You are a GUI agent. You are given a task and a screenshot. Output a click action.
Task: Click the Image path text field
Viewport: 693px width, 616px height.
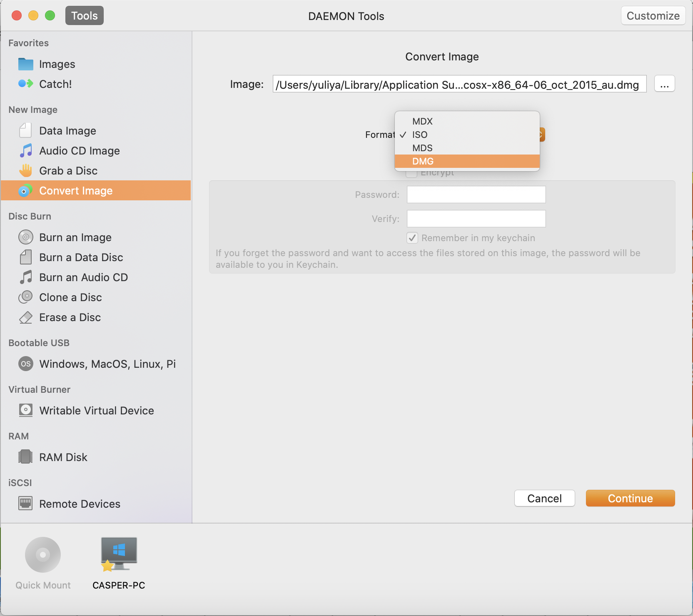459,84
